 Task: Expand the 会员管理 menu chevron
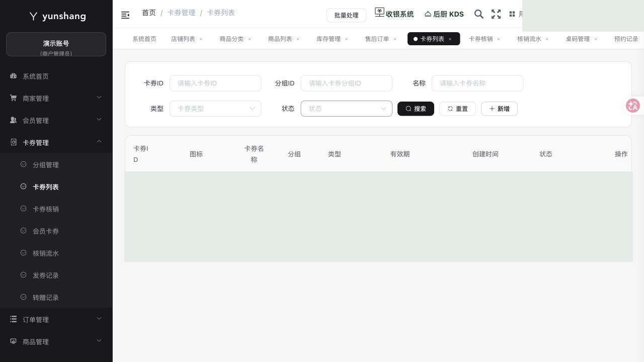(99, 120)
